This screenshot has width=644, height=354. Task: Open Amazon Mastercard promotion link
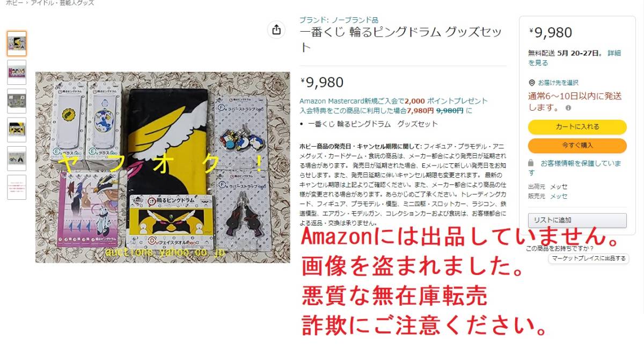coord(393,100)
